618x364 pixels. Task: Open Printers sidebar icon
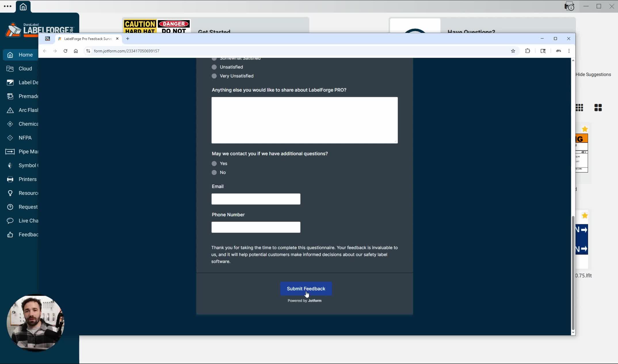(x=10, y=179)
